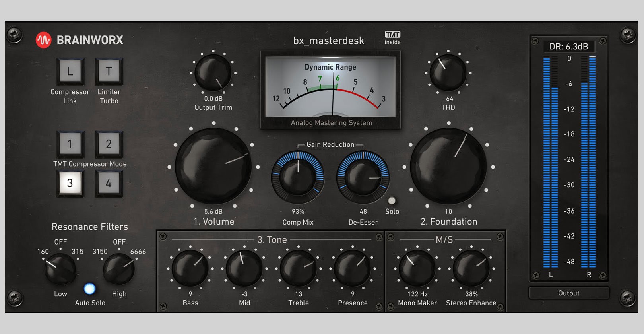This screenshot has width=644, height=334.
Task: Click the Comp Mix 93% value
Action: pos(298,212)
